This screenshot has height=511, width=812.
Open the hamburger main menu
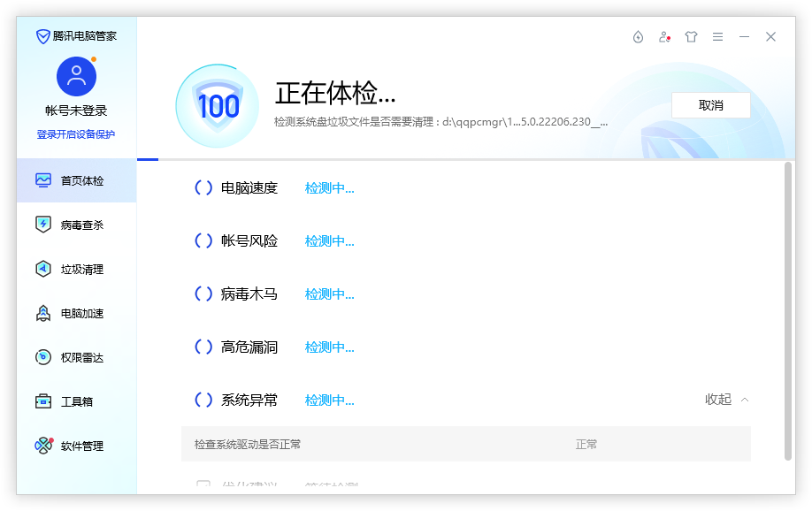tap(718, 37)
